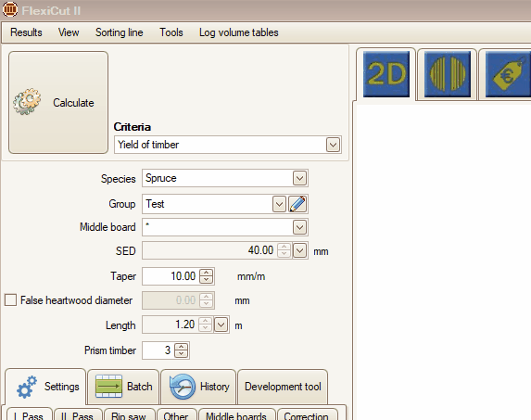Click the False heartwood diameter spinner arrows
This screenshot has height=420, width=531.
[x=207, y=300]
